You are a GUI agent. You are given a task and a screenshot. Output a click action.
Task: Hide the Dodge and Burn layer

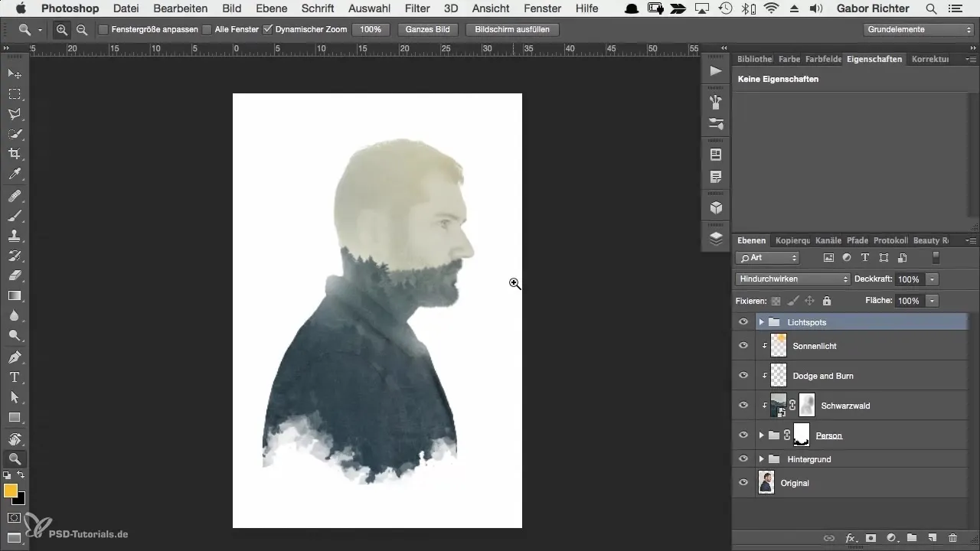point(743,376)
